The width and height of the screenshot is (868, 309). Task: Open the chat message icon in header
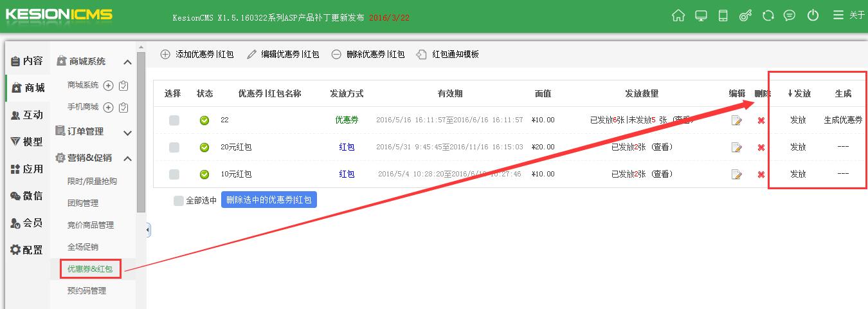click(x=790, y=15)
